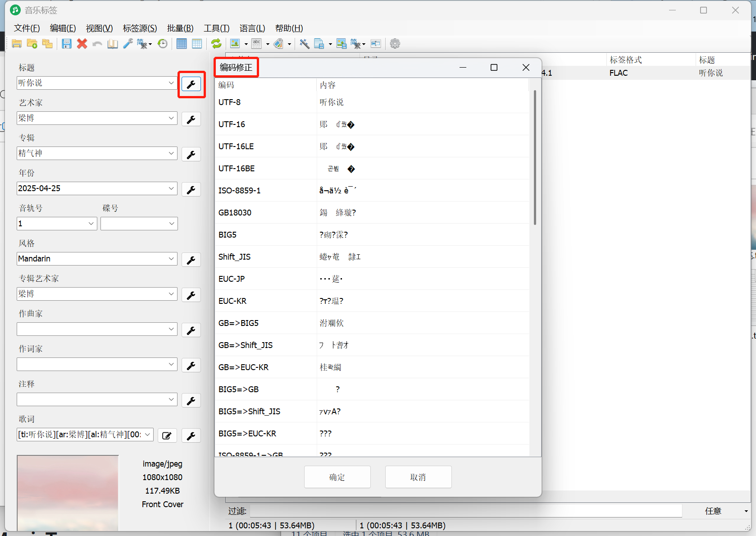Open the 音轨号 dropdown
The height and width of the screenshot is (536, 756).
pos(91,224)
